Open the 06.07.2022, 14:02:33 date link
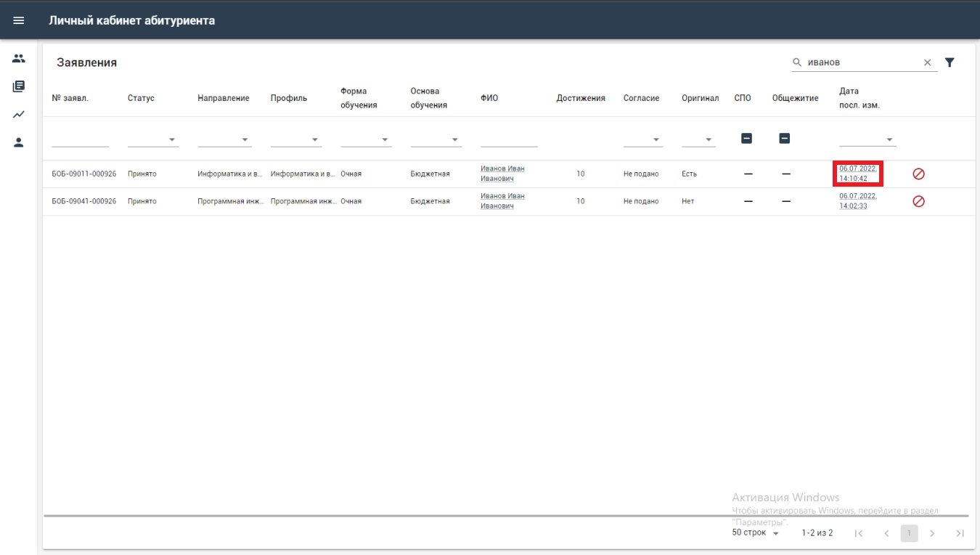 pyautogui.click(x=857, y=201)
